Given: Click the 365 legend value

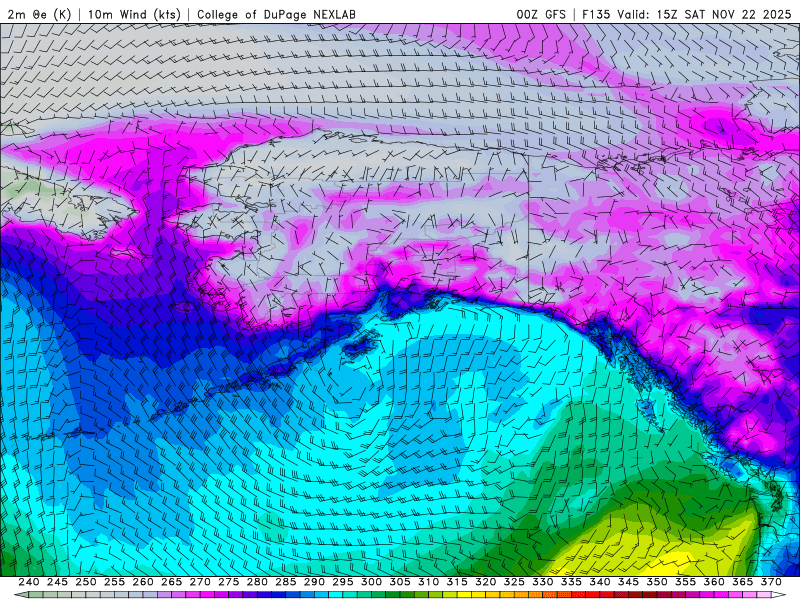Looking at the screenshot, I should point(743,582).
